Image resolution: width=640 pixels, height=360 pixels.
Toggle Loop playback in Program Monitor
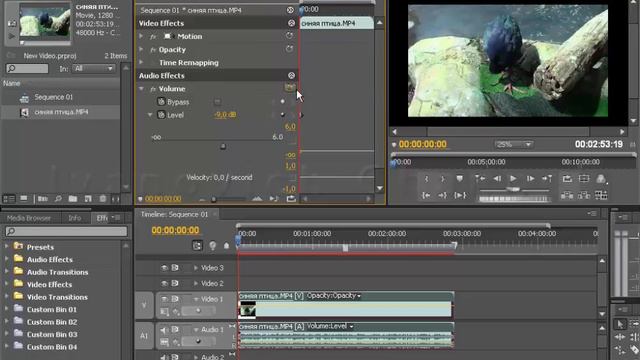coord(567,179)
